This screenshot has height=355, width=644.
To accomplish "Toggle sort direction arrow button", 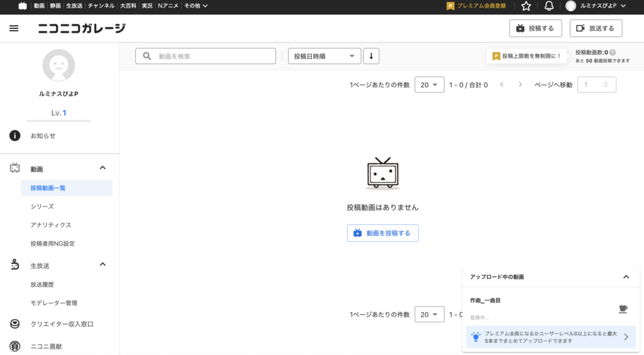I will tap(371, 56).
